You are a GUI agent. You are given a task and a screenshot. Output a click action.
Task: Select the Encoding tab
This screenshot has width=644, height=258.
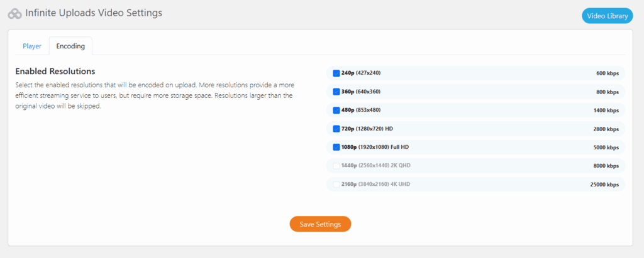point(70,46)
